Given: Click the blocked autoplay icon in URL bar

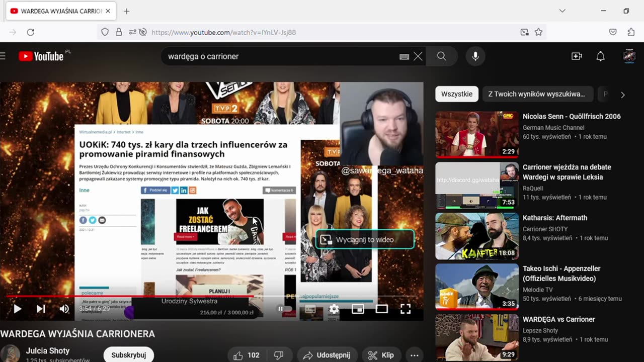Looking at the screenshot, I should [143, 32].
